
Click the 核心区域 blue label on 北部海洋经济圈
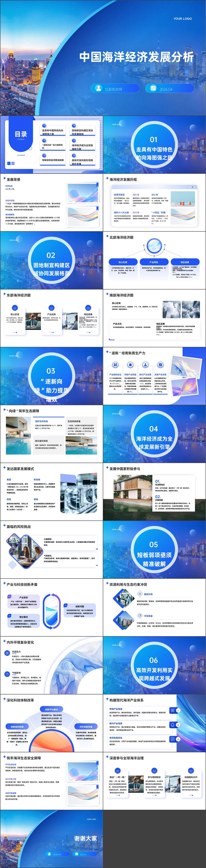point(123,262)
